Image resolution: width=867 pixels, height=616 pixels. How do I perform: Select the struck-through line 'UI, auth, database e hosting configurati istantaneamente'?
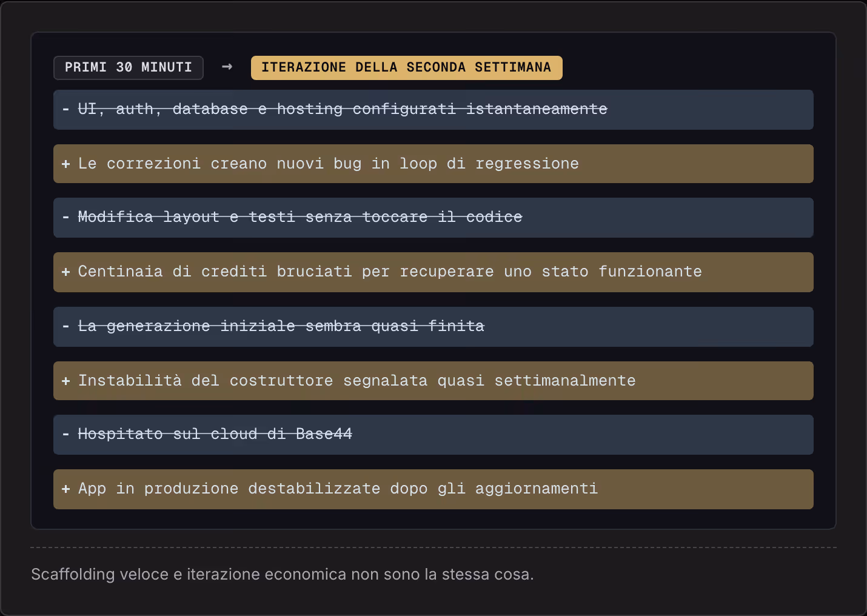[x=433, y=110]
